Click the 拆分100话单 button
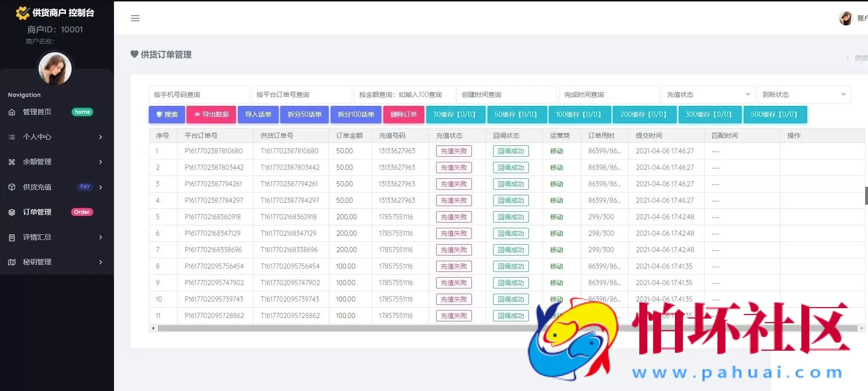This screenshot has height=391, width=868. [x=356, y=114]
